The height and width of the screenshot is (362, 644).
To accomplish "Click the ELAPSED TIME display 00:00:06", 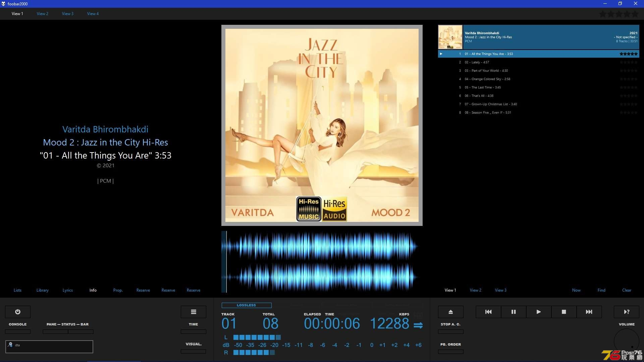I will [332, 324].
